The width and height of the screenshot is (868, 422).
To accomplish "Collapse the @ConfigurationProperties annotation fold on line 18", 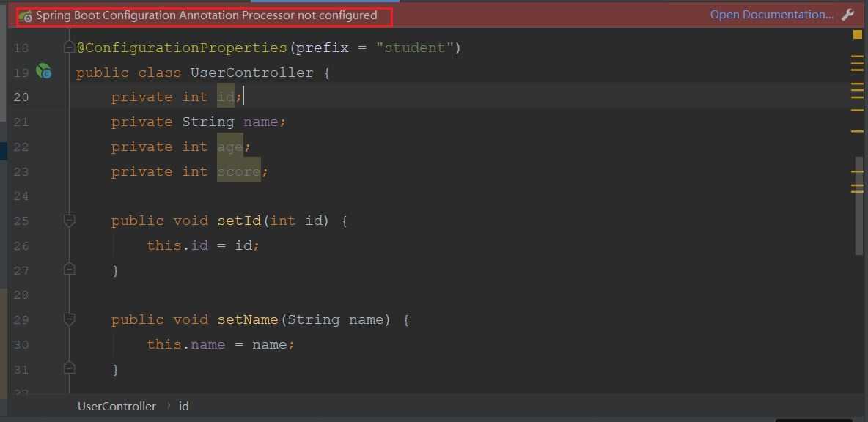I will pos(69,48).
